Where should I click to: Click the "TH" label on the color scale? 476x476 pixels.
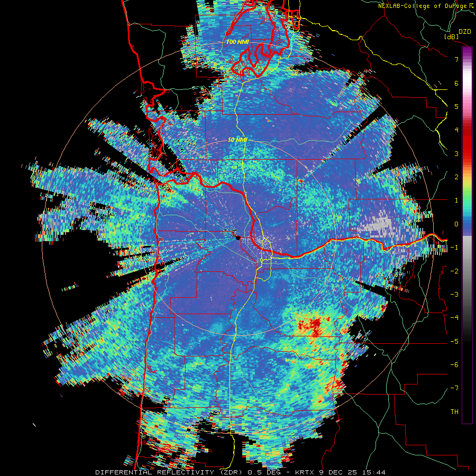point(454,412)
